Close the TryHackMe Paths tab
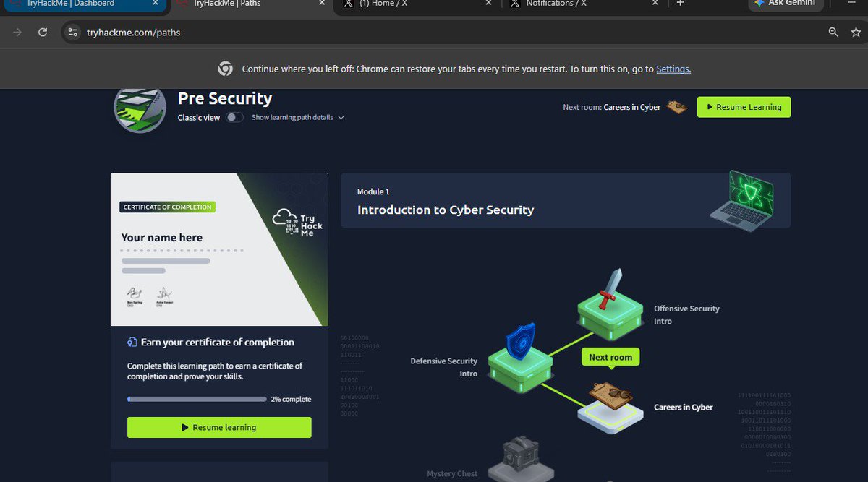The width and height of the screenshot is (868, 482). [320, 4]
